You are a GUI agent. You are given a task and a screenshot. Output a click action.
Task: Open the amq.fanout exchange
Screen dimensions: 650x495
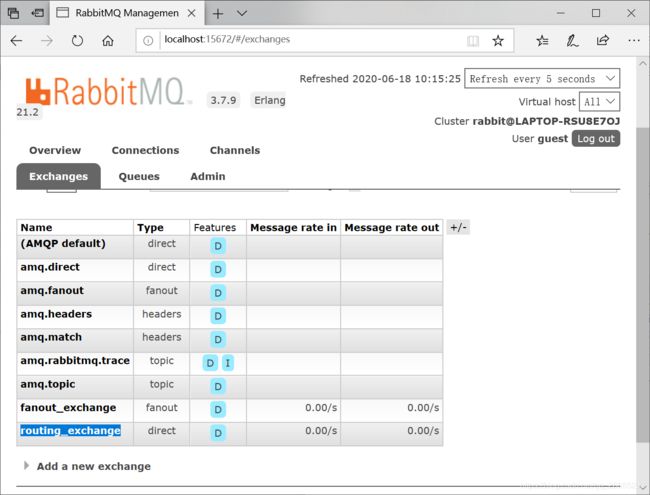[x=52, y=291]
